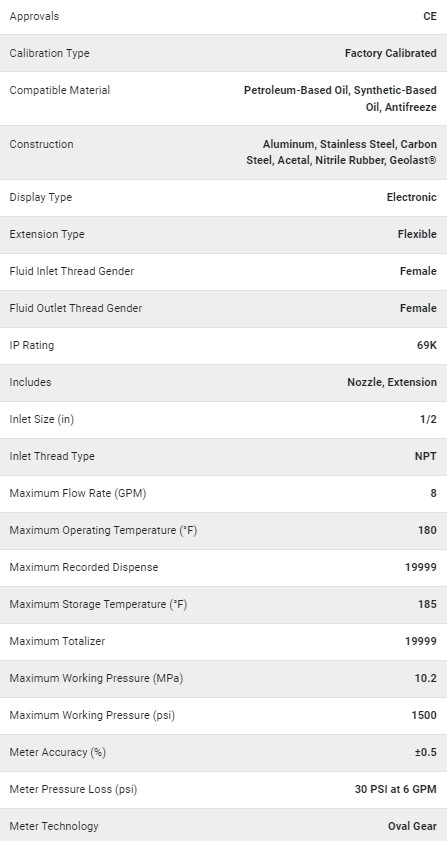
Task: Click the Fluid Outlet Thread Gender label
Action: pos(76,308)
